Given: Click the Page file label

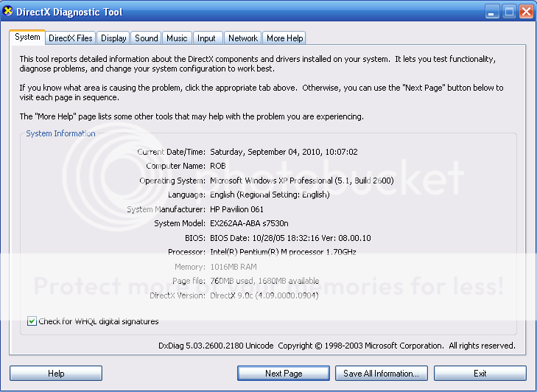Looking at the screenshot, I should point(189,281).
